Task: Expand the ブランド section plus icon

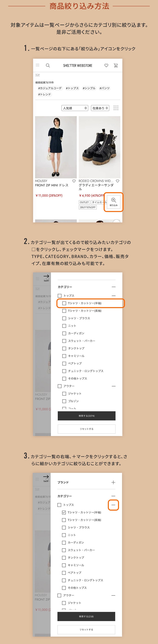Action: [113, 482]
